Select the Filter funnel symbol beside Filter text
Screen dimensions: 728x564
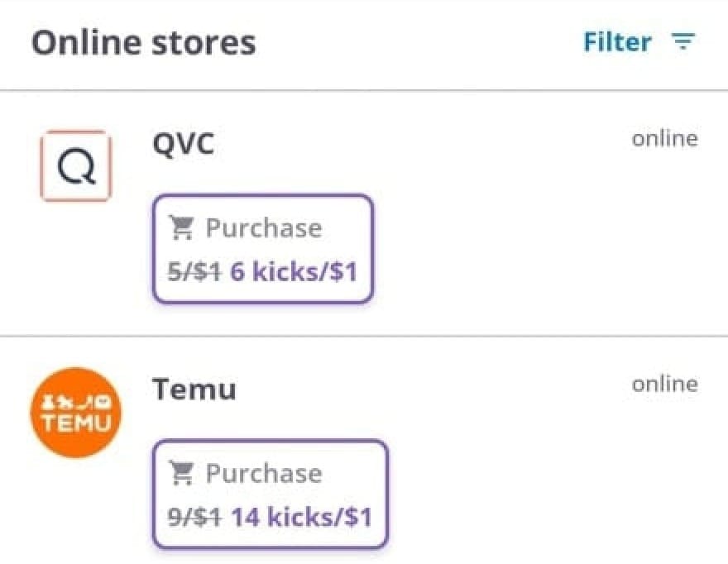tap(683, 42)
